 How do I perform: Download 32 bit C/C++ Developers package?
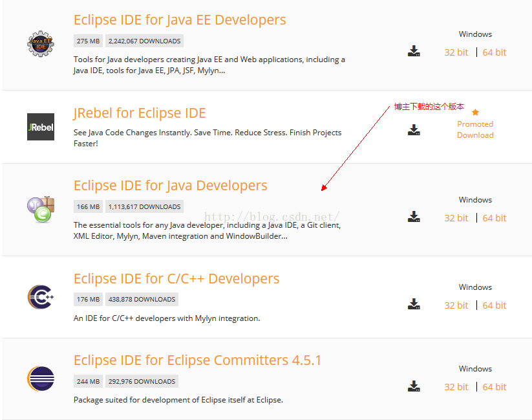coord(456,305)
